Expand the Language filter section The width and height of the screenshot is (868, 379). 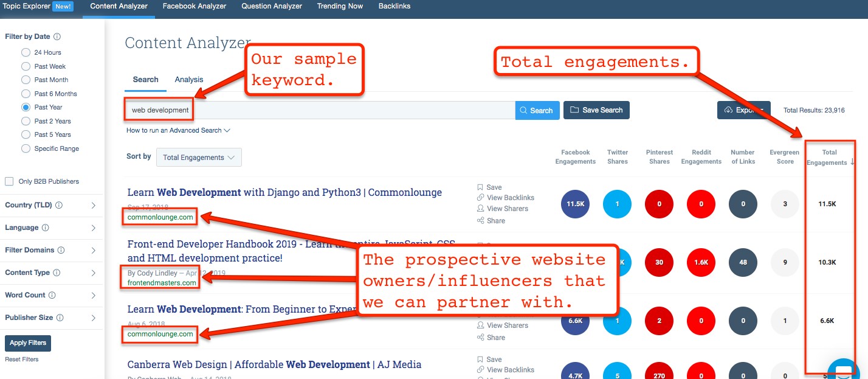coord(93,228)
